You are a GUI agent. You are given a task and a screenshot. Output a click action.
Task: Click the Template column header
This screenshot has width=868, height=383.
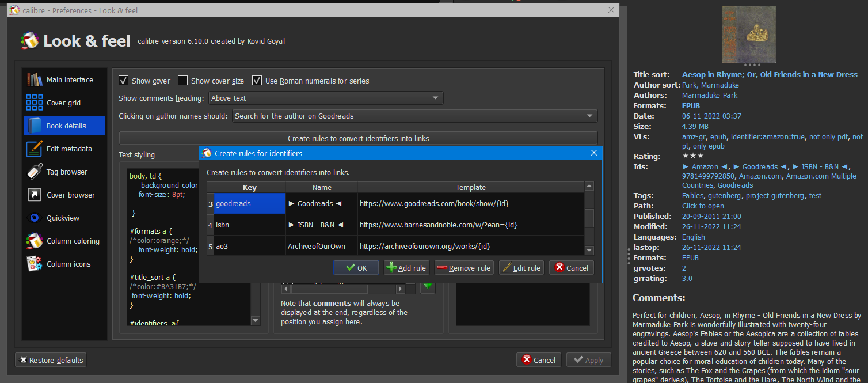[x=470, y=187]
